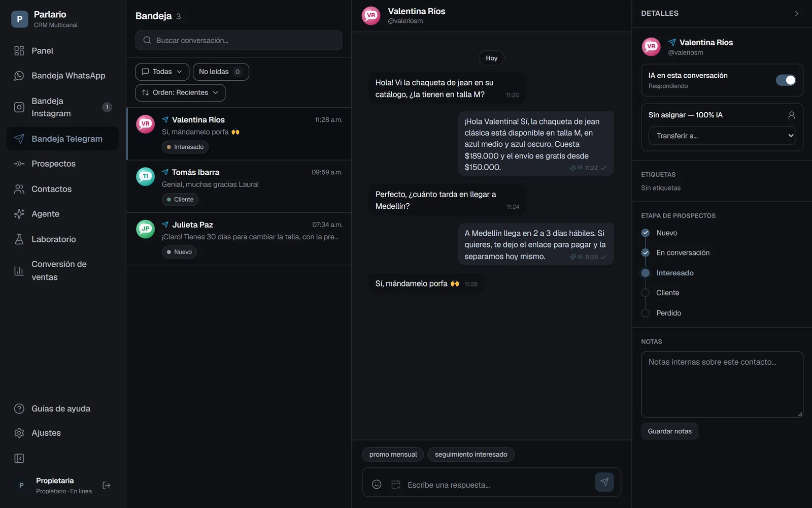Open Julieta Paz conversation
The height and width of the screenshot is (508, 812).
click(x=239, y=239)
